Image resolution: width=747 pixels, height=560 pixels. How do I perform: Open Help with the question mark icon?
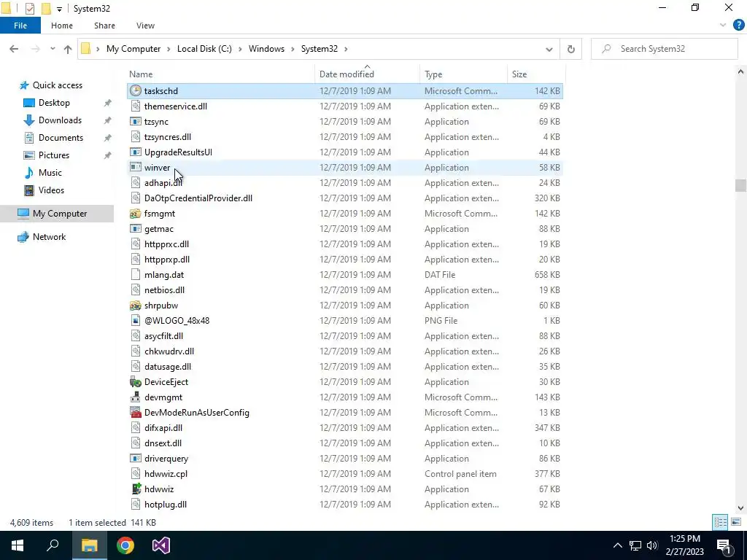pos(738,26)
